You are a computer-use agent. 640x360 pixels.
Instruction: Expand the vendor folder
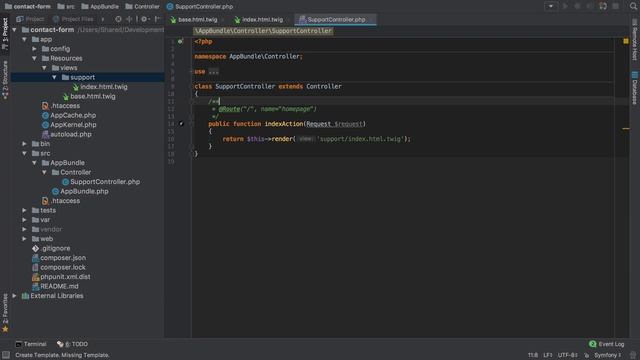[24, 229]
